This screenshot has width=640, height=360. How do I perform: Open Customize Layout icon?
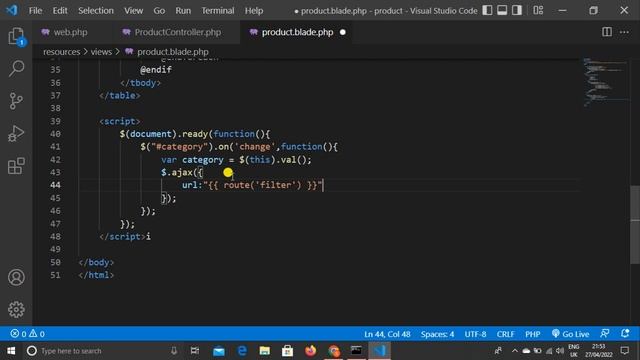click(x=538, y=10)
